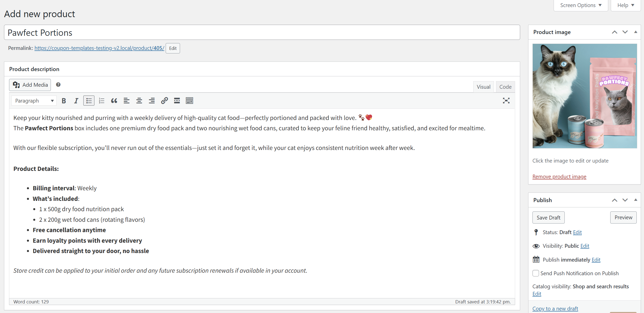Click the help question mark icon
Screen dimensions: 644x313
(x=58, y=85)
